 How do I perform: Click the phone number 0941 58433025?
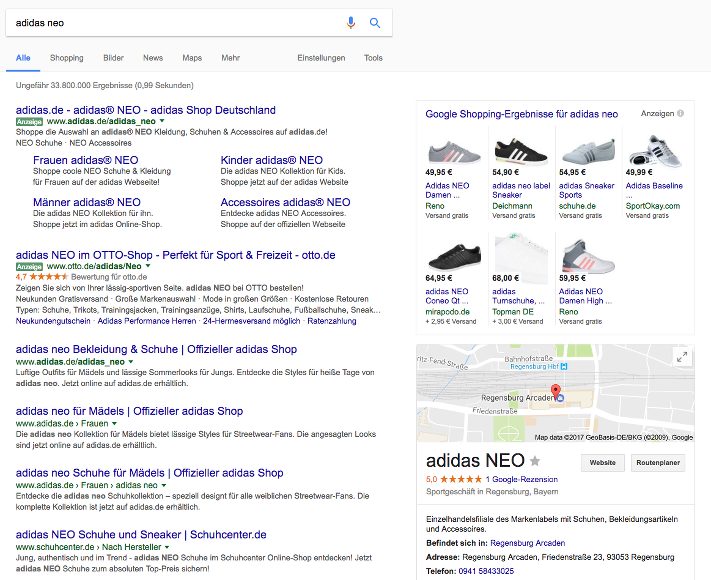pyautogui.click(x=486, y=571)
